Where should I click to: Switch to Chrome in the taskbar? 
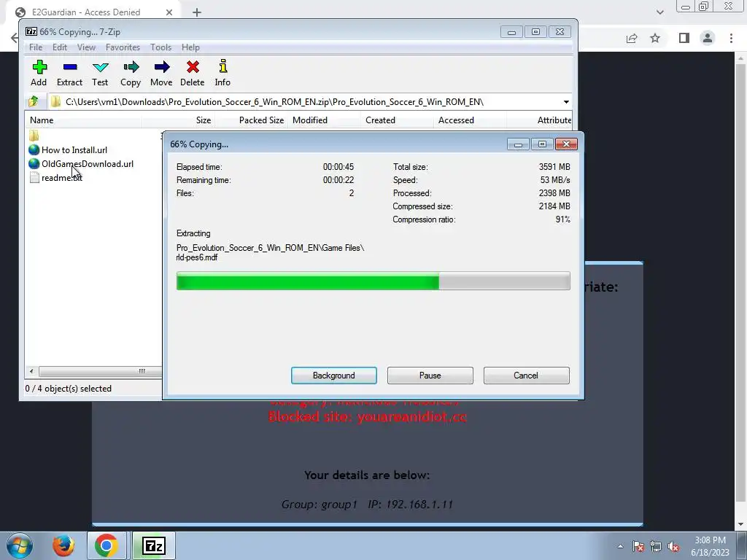click(x=107, y=545)
